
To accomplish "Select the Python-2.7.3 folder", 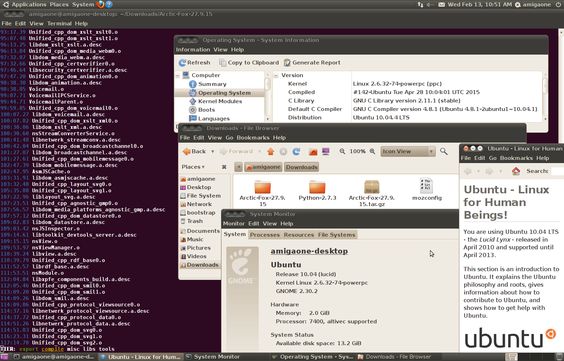I will [317, 191].
